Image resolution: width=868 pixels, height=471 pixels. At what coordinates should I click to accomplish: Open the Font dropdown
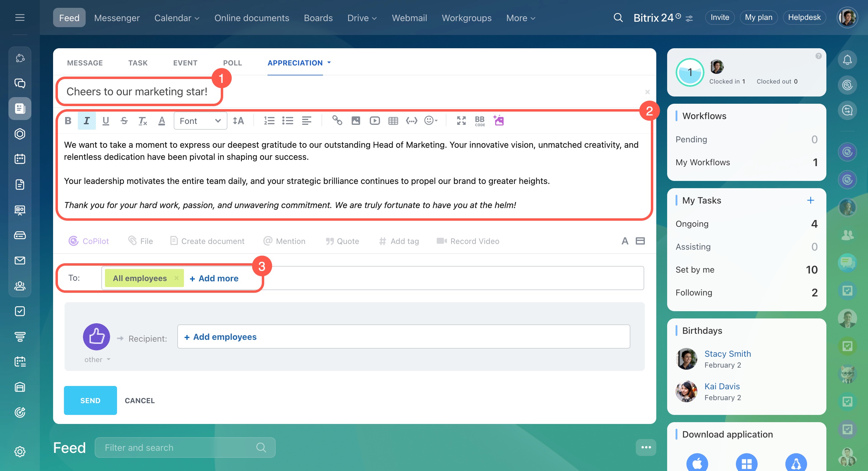[200, 121]
